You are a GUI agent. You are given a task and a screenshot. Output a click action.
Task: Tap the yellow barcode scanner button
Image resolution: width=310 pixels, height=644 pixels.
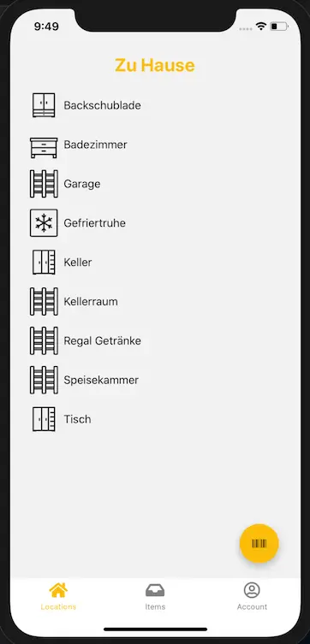[259, 543]
